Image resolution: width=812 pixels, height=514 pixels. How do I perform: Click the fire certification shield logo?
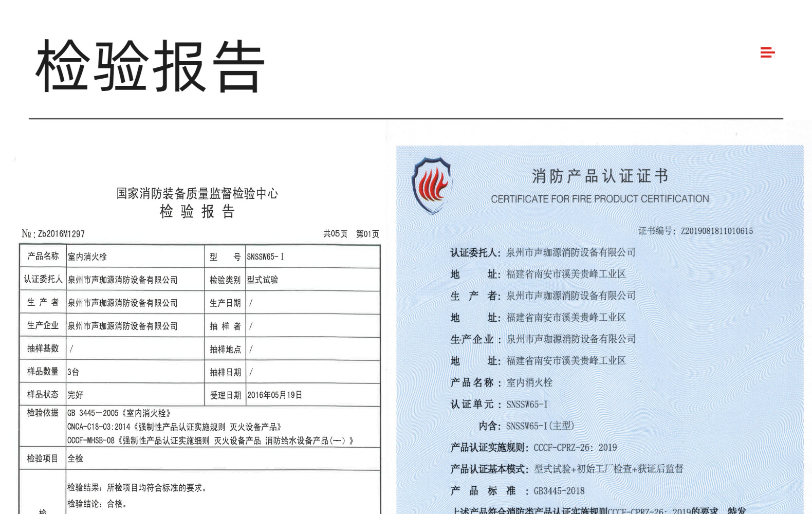(432, 186)
